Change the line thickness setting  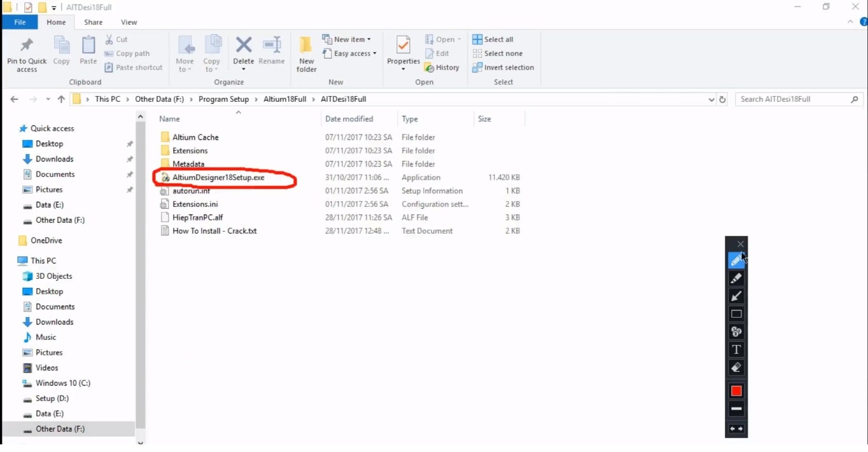pos(736,409)
